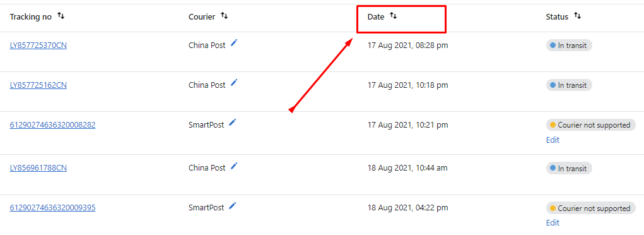Click first Courier not supported status badge
The image size is (644, 235).
click(x=590, y=125)
